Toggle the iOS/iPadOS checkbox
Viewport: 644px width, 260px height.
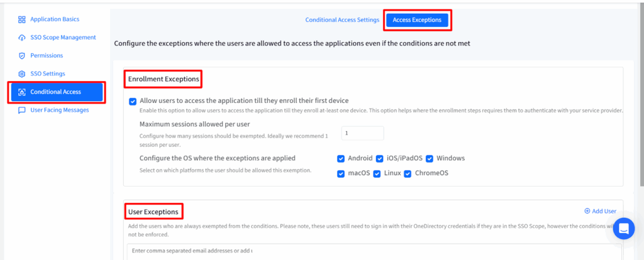click(379, 158)
